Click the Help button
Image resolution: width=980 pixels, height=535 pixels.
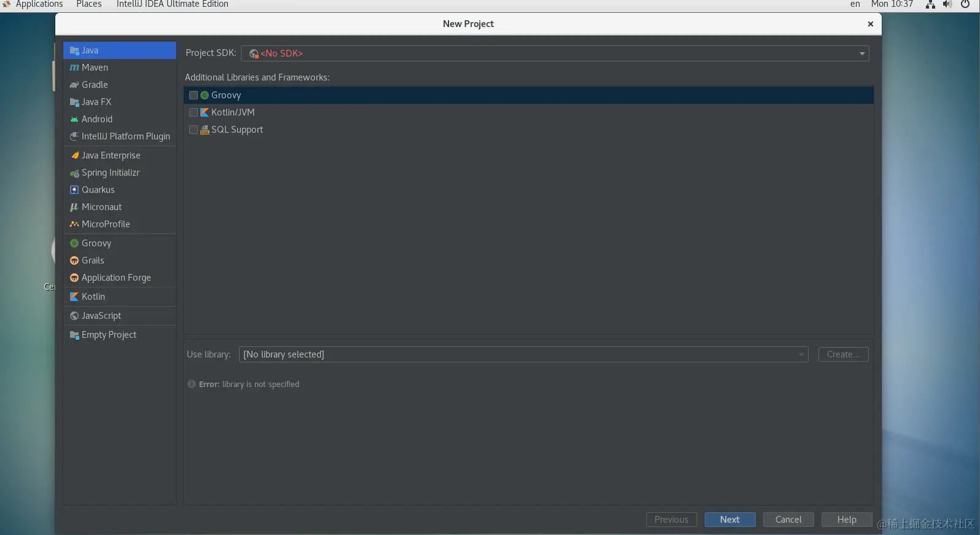tap(847, 520)
